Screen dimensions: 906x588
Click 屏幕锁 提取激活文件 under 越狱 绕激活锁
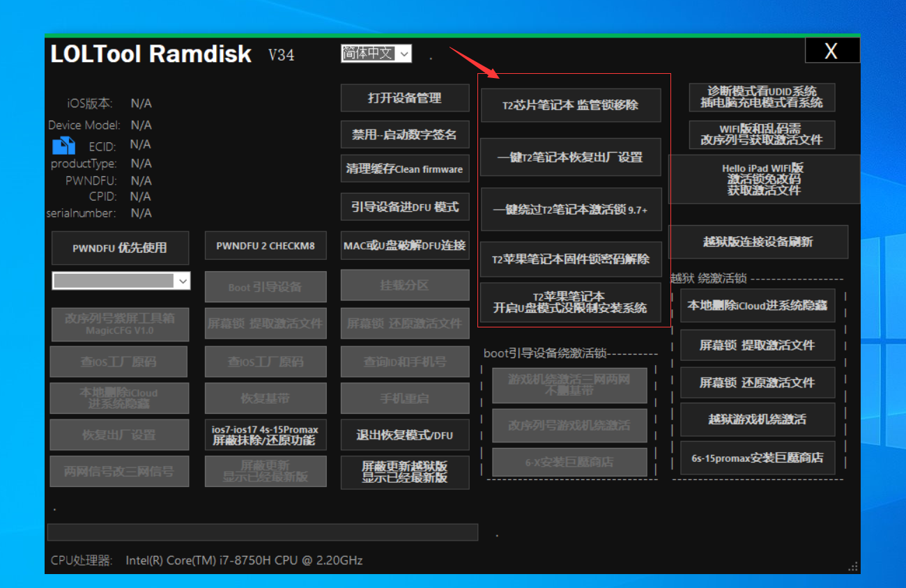[x=758, y=345]
